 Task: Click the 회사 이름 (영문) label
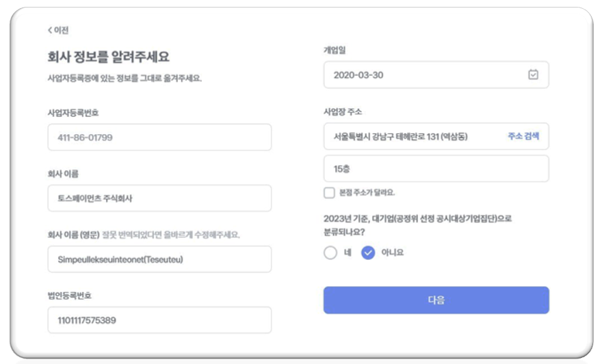click(74, 235)
